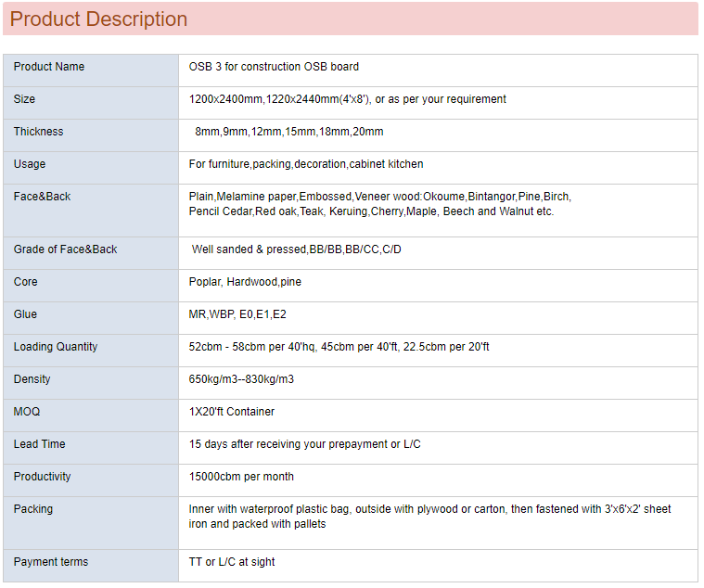
Task: Select the 650kg/m3--830kg/m3 density value
Action: 241,379
